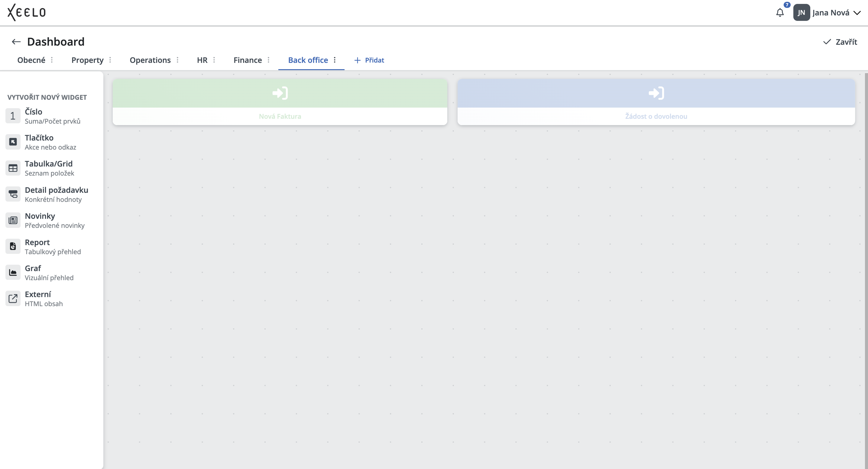The image size is (868, 469).
Task: Select the Tabulka/Grid widget icon
Action: (13, 168)
